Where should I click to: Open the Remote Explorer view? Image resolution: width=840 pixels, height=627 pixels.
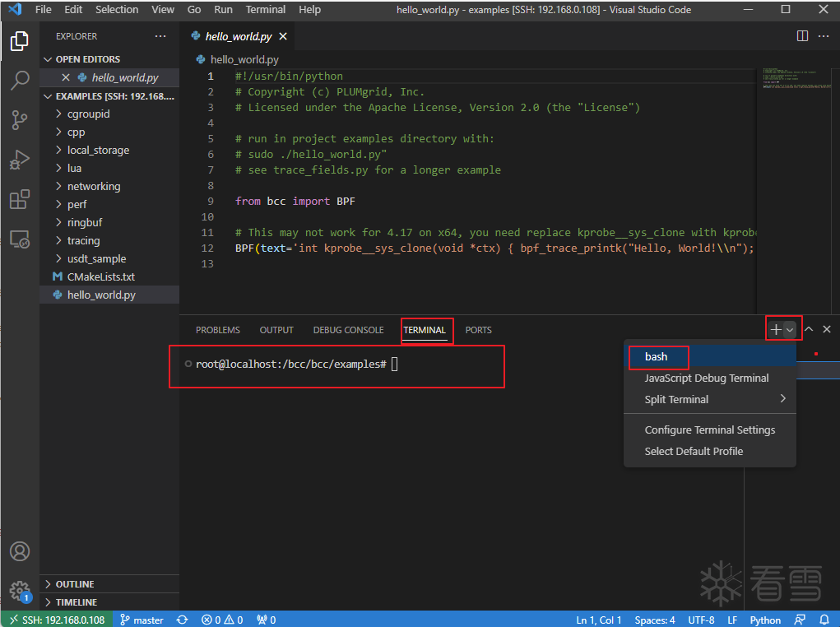coord(20,239)
